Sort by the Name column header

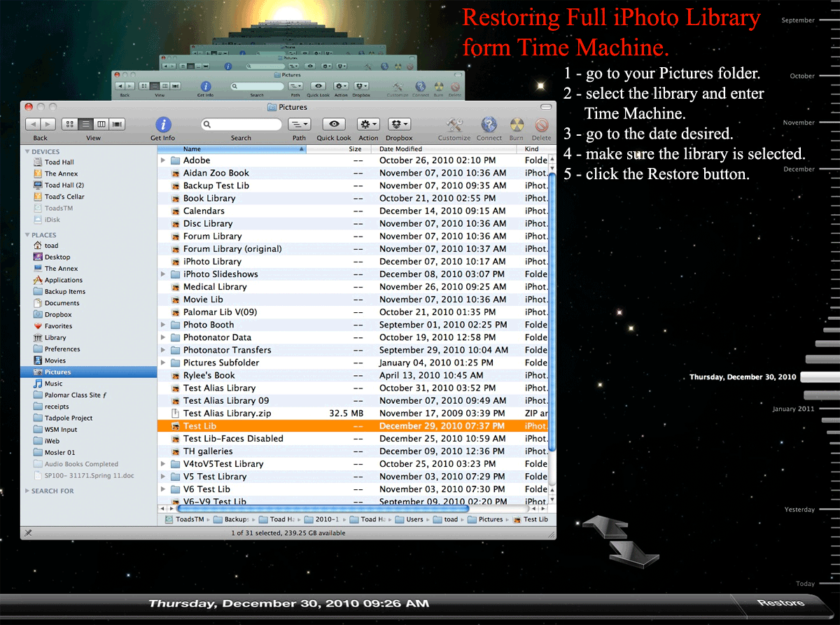232,149
